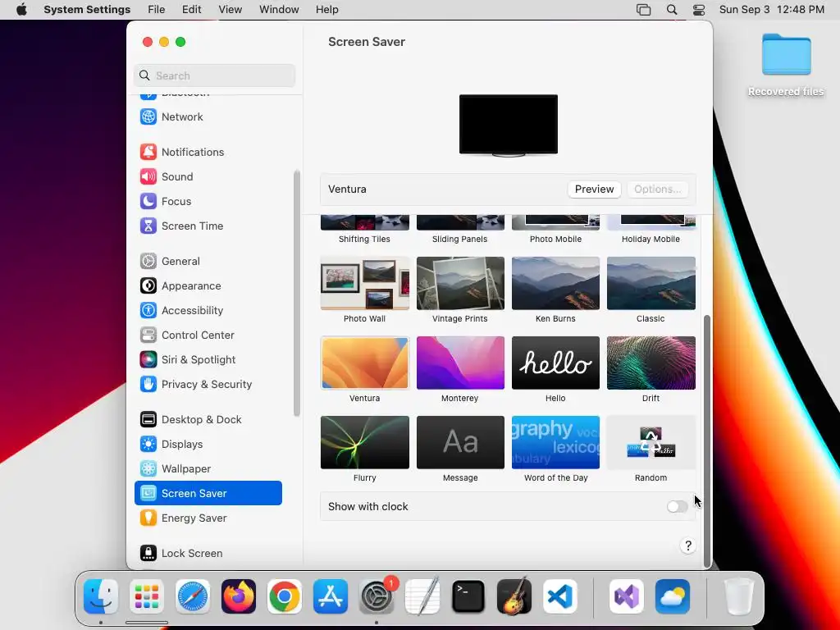Open the System Settings menu

pos(87,10)
